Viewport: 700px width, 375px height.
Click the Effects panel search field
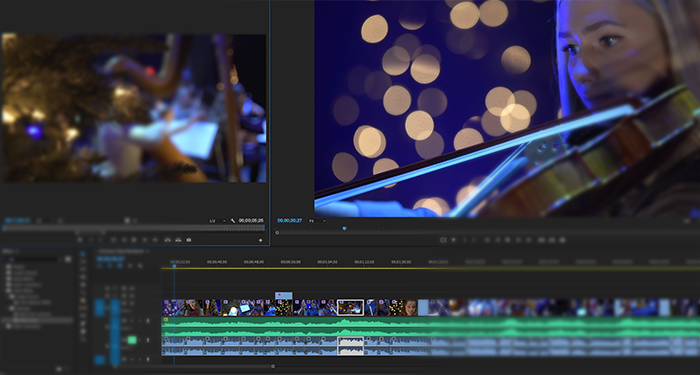tap(36, 259)
